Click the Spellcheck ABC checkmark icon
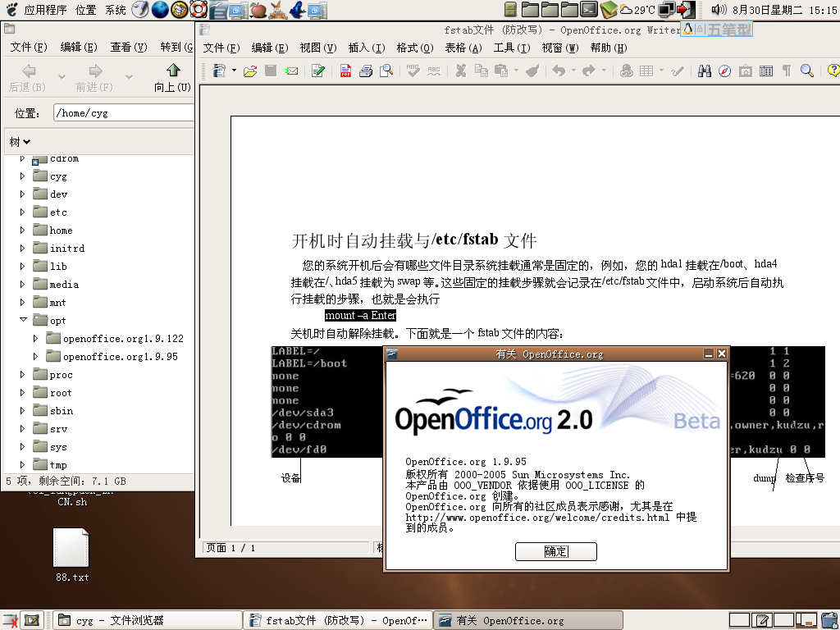This screenshot has width=840, height=630. point(413,71)
